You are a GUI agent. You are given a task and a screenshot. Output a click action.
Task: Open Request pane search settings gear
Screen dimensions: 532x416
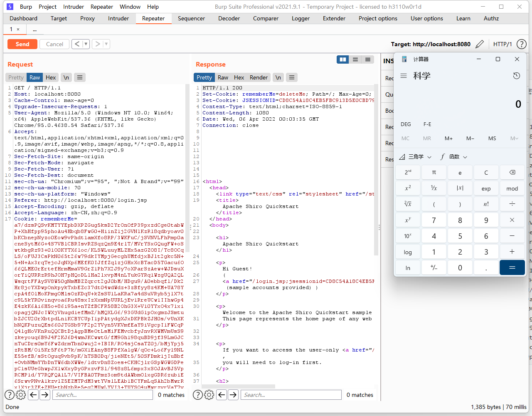21,395
